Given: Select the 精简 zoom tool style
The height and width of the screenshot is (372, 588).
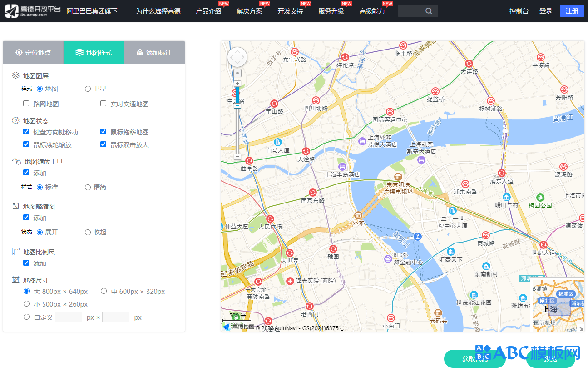Looking at the screenshot, I should (88, 187).
